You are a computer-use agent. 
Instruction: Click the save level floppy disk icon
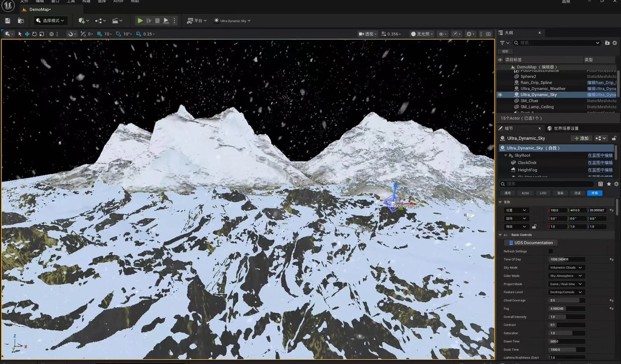pos(7,21)
